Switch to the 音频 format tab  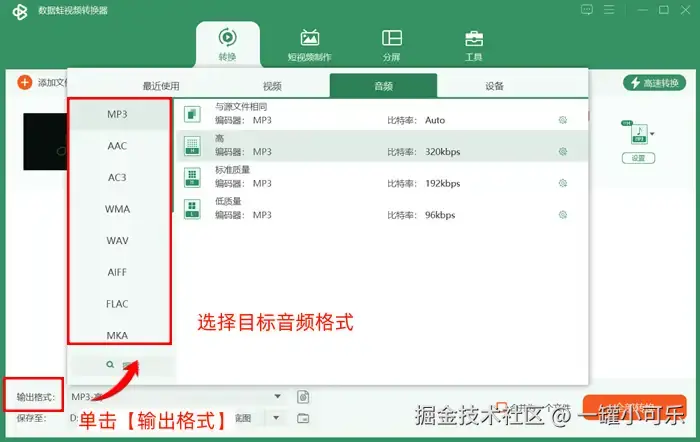[x=383, y=86]
